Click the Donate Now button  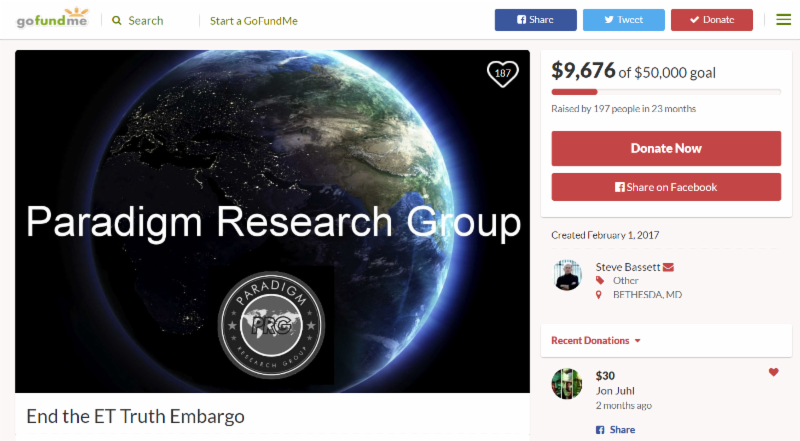pos(666,149)
